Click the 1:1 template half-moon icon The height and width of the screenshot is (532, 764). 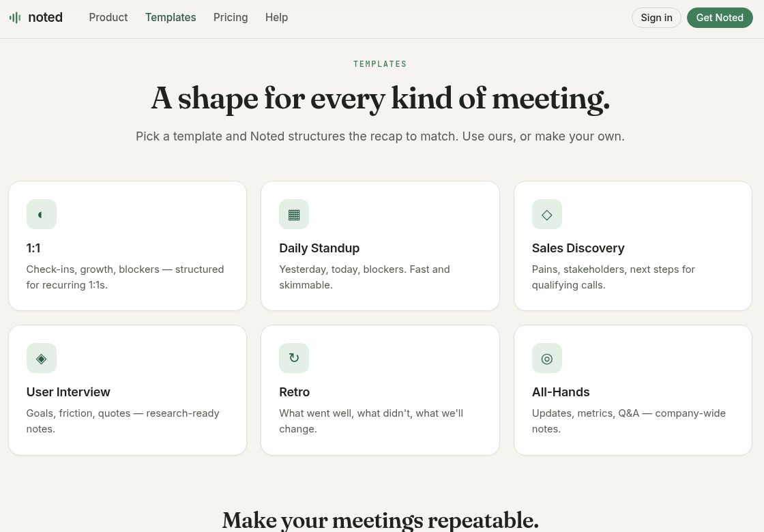42,214
